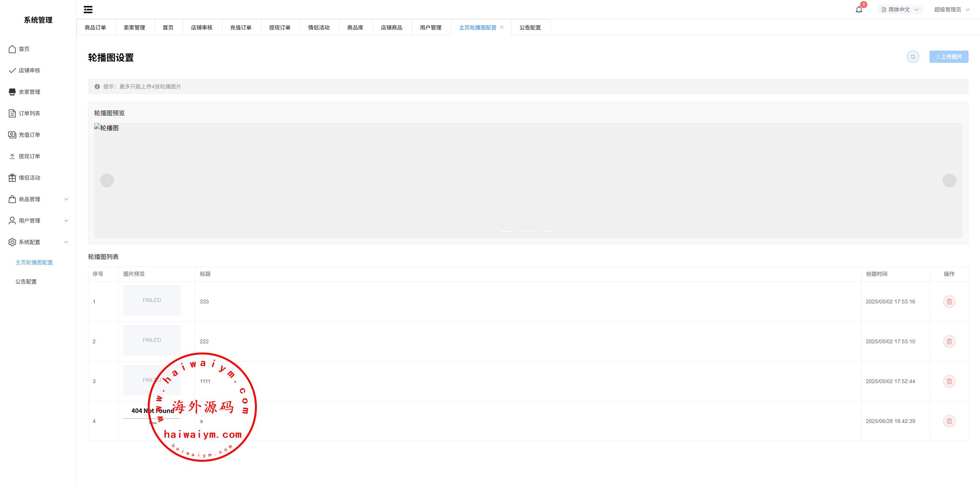Open notifications via the bell icon
This screenshot has width=980, height=487.
(859, 10)
